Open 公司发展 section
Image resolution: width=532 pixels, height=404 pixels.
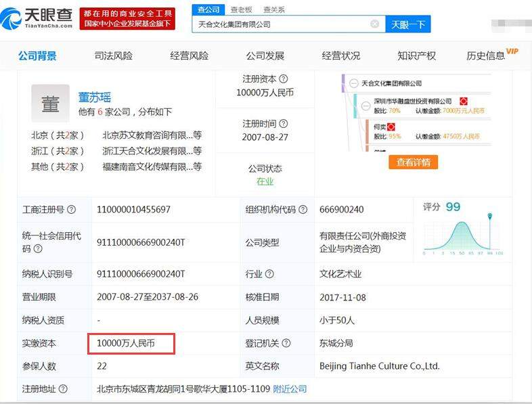point(265,55)
